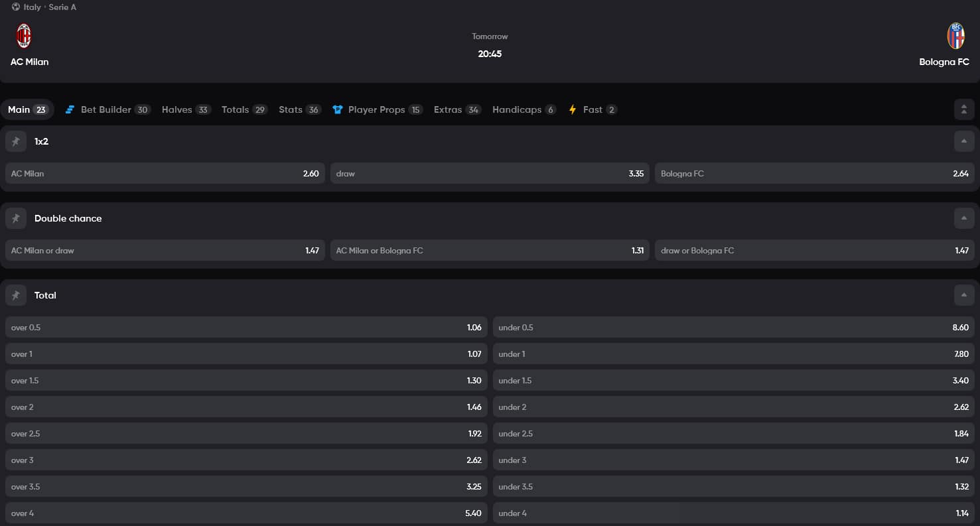The height and width of the screenshot is (526, 980).
Task: Click the AC Milan team name
Action: click(29, 62)
